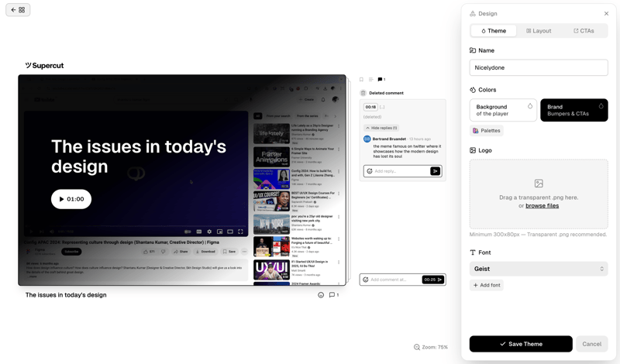Switch to the Layout tab
Viewport: 620px width, 364px height.
[x=539, y=31]
